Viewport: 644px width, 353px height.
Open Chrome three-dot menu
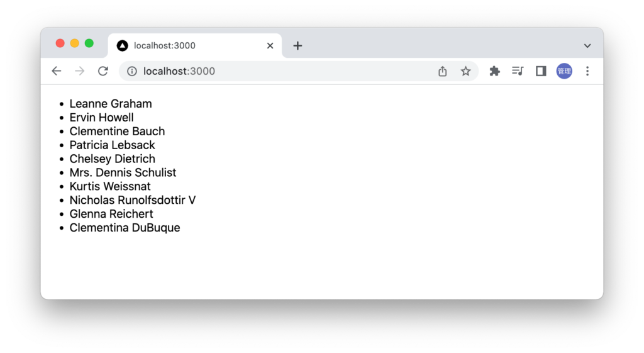coord(587,71)
